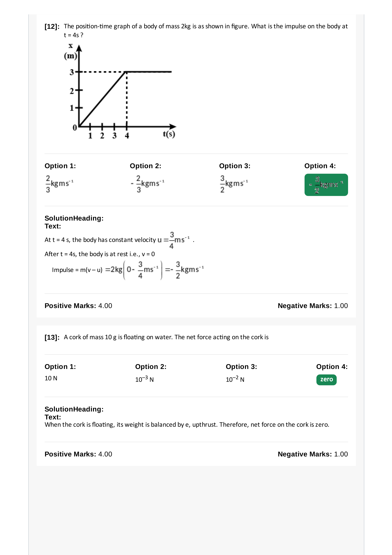Select Option 3 three-halves kgms answer
This screenshot has height=555, width=392.
(234, 184)
